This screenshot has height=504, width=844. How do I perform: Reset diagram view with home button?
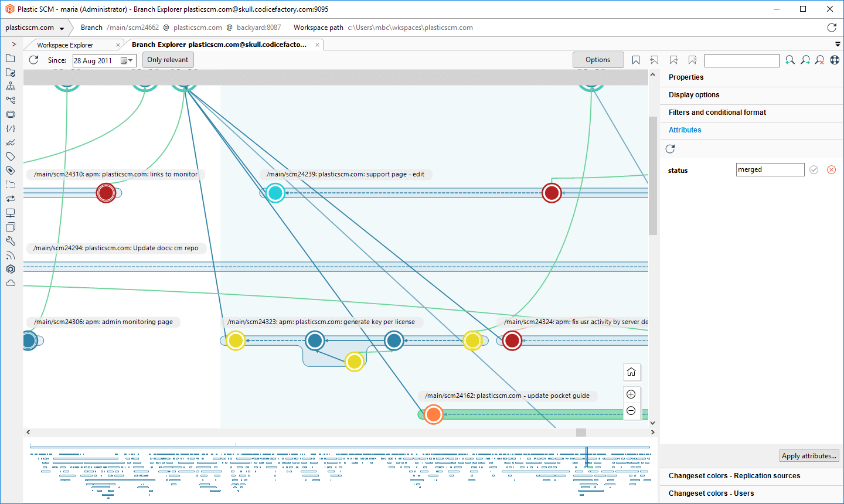pos(631,372)
